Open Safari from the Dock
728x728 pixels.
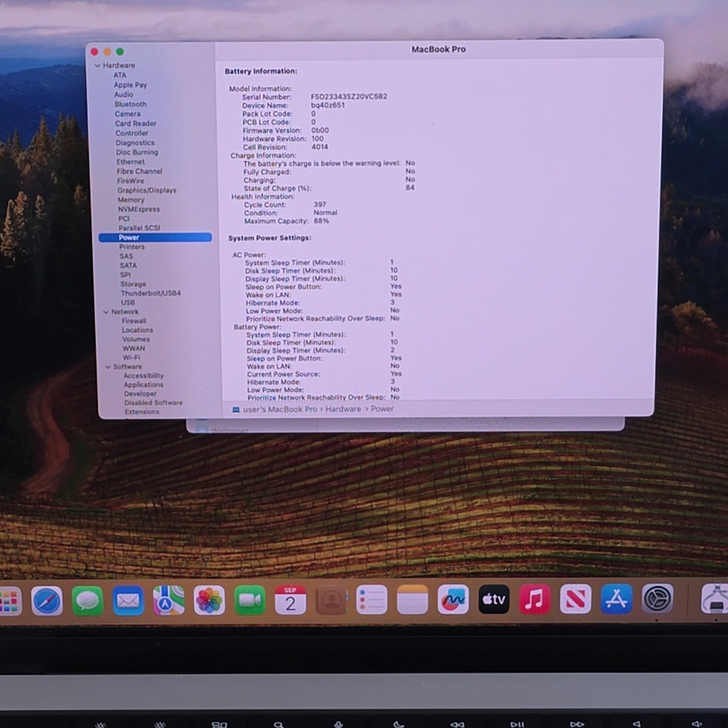pos(47,601)
